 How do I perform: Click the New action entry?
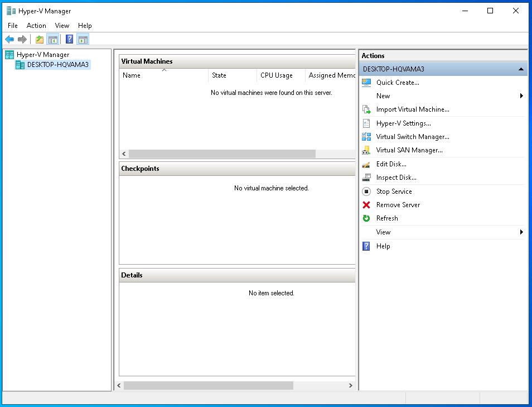383,96
